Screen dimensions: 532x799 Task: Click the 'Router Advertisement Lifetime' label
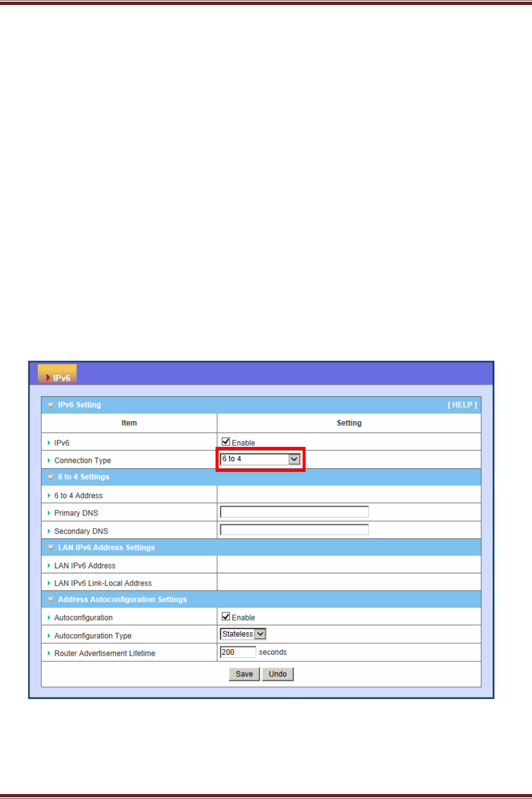point(105,653)
